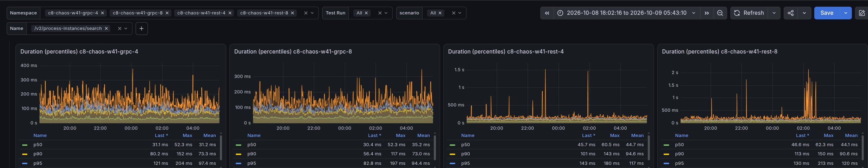Refresh the dashboard
The height and width of the screenshot is (168, 868).
pyautogui.click(x=749, y=13)
